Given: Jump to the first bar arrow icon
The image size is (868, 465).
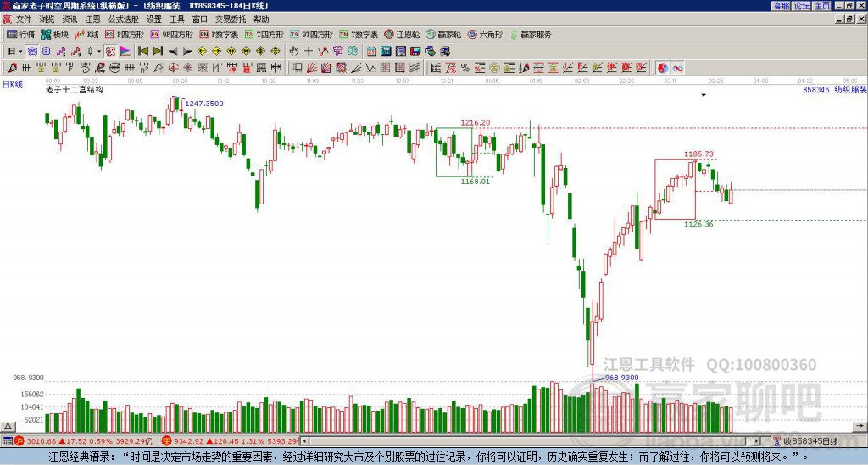Looking at the screenshot, I should 142,52.
